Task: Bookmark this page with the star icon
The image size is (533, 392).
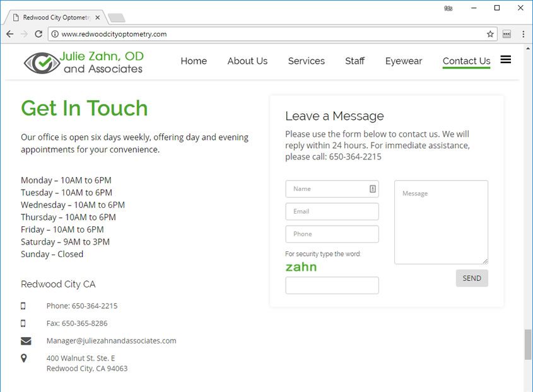Action: pos(490,34)
